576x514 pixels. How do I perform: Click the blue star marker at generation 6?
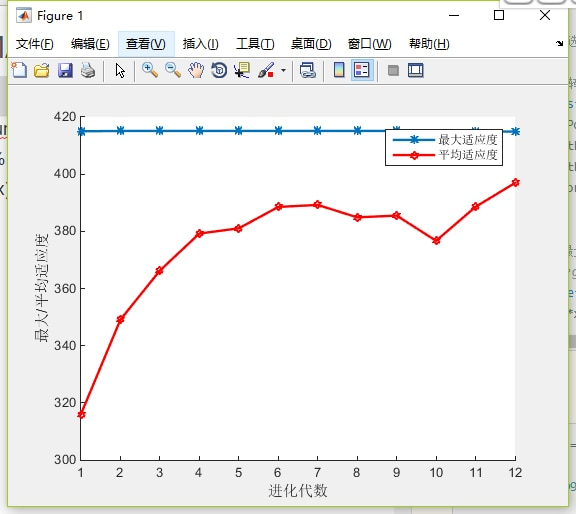click(278, 130)
